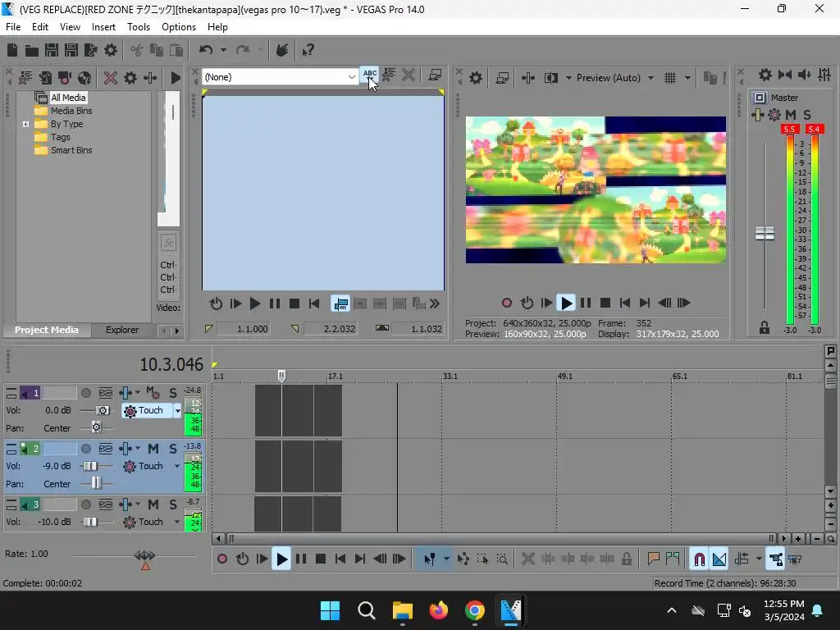Remove selected media with the red X
The image size is (840, 630).
pyautogui.click(x=111, y=78)
